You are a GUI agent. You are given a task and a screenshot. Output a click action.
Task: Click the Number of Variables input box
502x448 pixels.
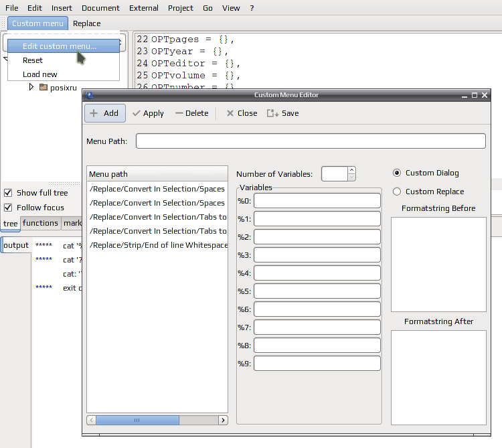pos(335,174)
